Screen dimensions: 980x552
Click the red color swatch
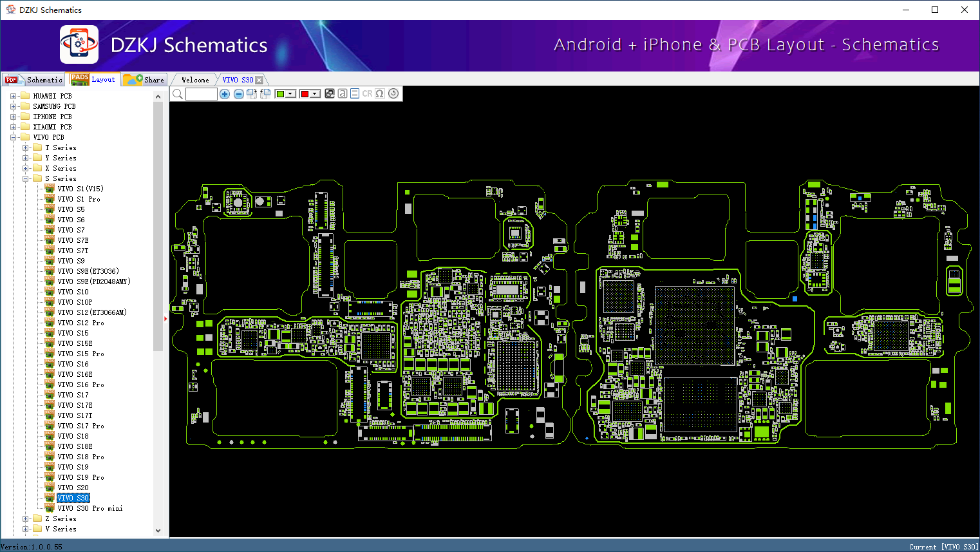[x=305, y=94]
